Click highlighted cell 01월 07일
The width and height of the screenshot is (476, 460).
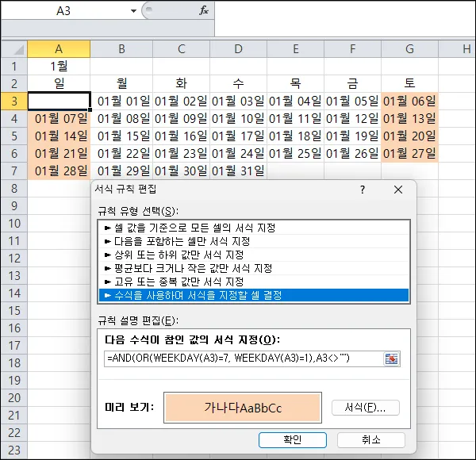tap(59, 119)
